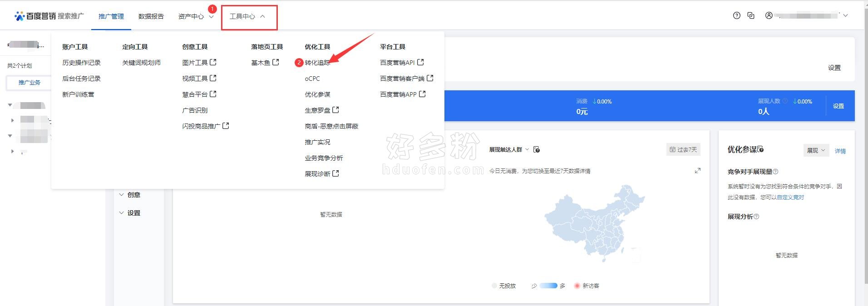Click 设置 button on blue stats bar
868x306 pixels.
point(838,106)
